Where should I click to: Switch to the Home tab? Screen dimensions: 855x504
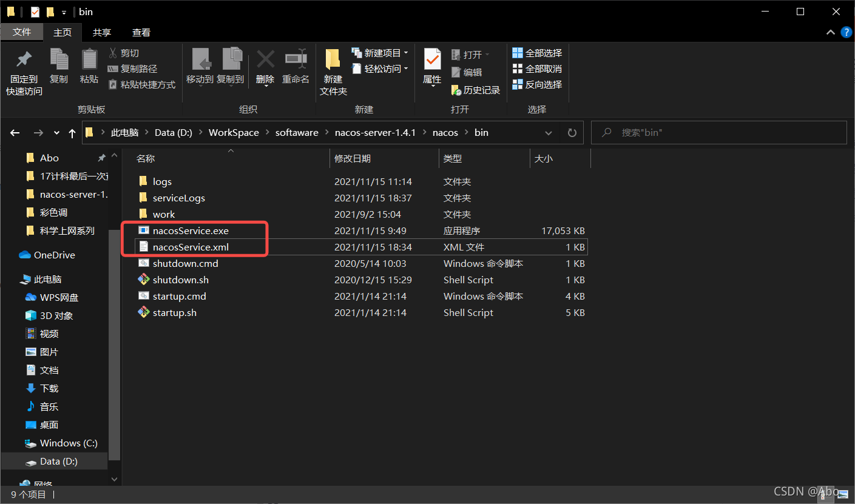click(x=63, y=33)
